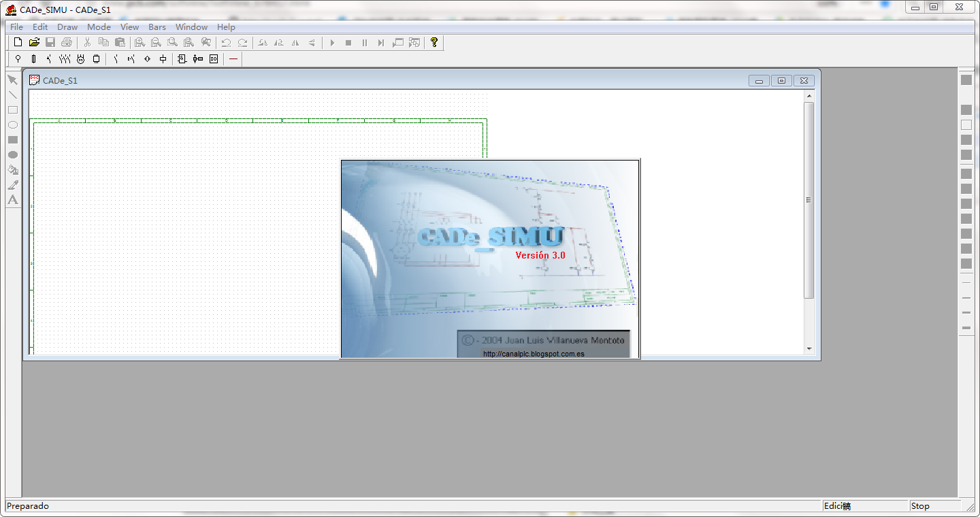Screen dimensions: 980x517
Task: Open the power supply components icon
Action: click(18, 59)
